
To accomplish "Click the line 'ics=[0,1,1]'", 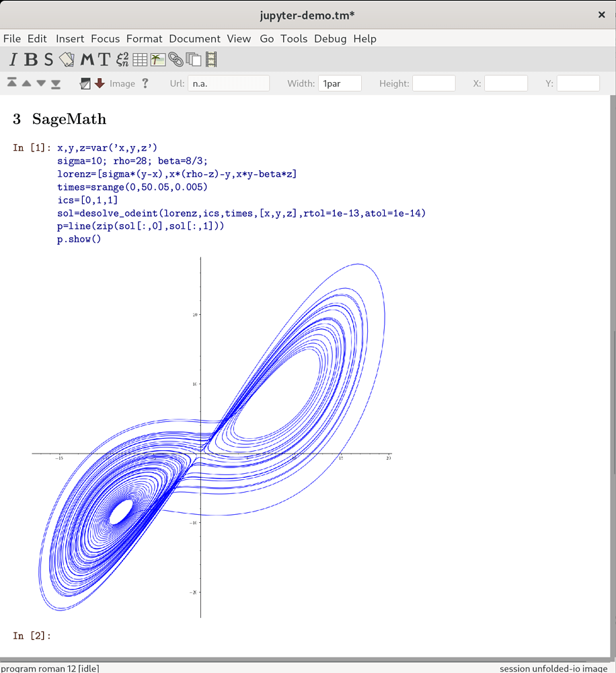I will click(x=87, y=200).
